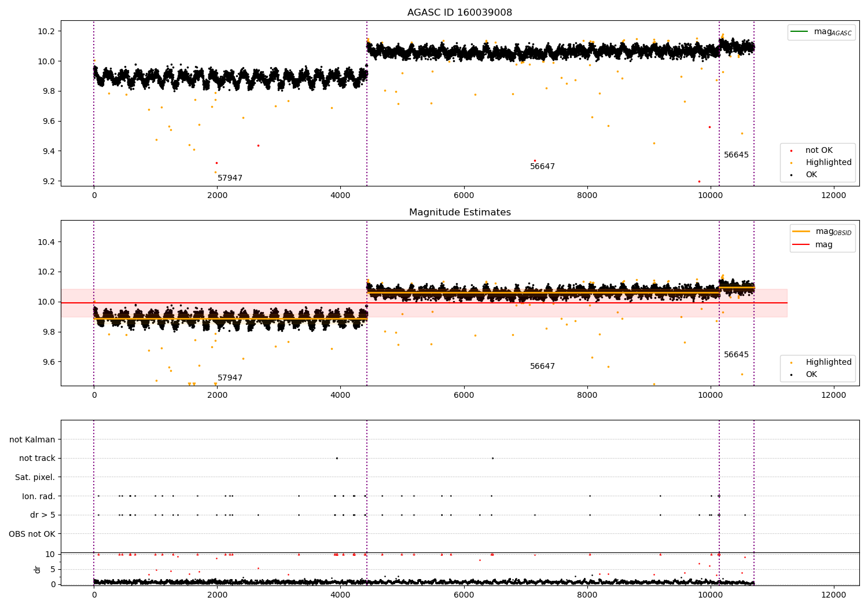This screenshot has width=868, height=608.
Task: Click the 12000 x-axis tick under middle panel
Action: pos(833,395)
